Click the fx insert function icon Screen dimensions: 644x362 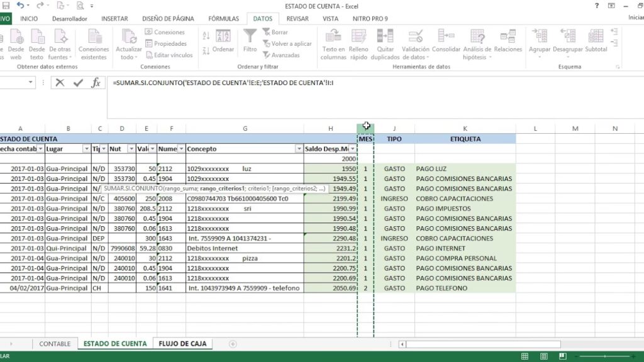[96, 82]
